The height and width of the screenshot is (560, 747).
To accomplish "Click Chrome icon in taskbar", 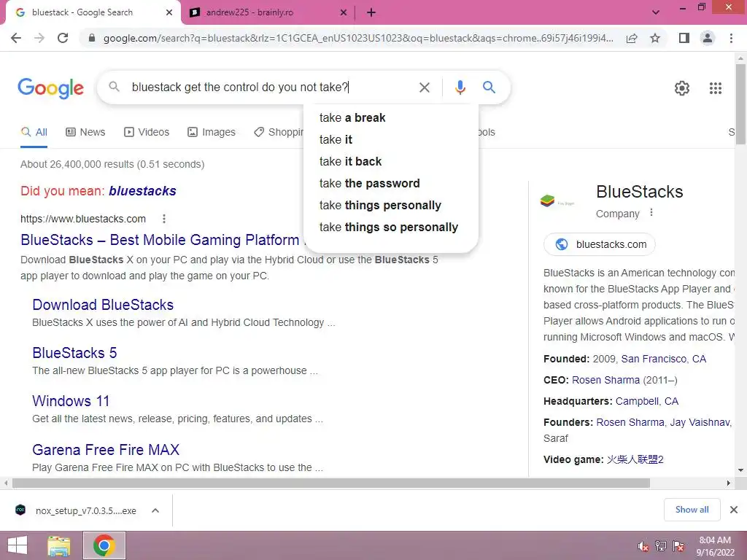I will (x=104, y=545).
